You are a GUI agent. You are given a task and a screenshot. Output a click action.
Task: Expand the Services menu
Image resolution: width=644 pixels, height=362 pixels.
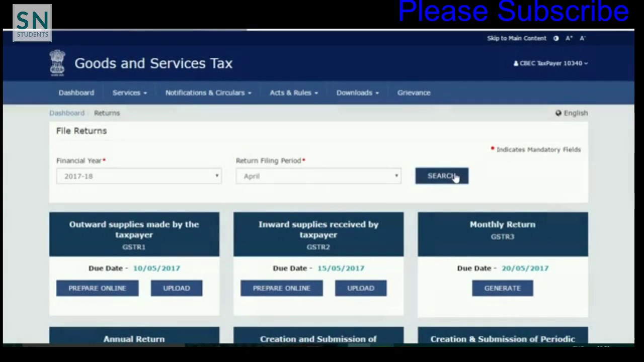130,93
